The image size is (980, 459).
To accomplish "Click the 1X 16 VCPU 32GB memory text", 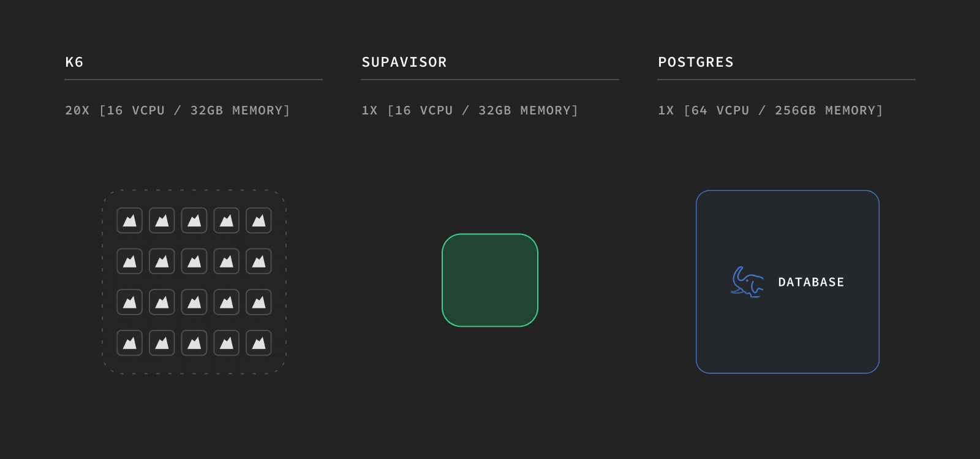I will click(x=470, y=111).
